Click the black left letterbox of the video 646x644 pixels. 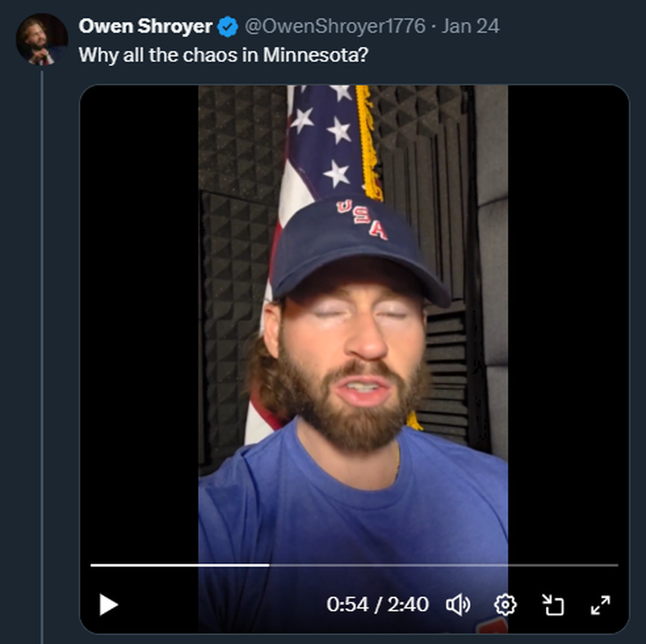[139, 315]
